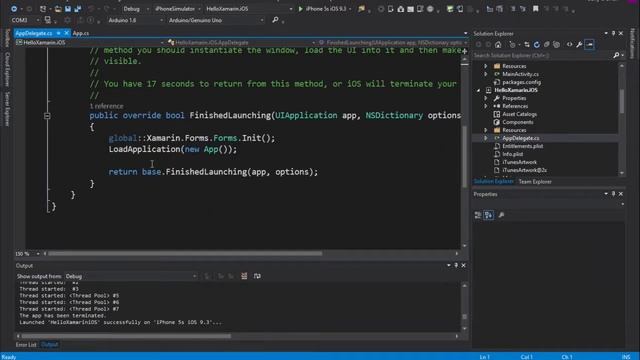Click Categorized view icon in Properties panel
This screenshot has height=360, width=640.
(478, 215)
